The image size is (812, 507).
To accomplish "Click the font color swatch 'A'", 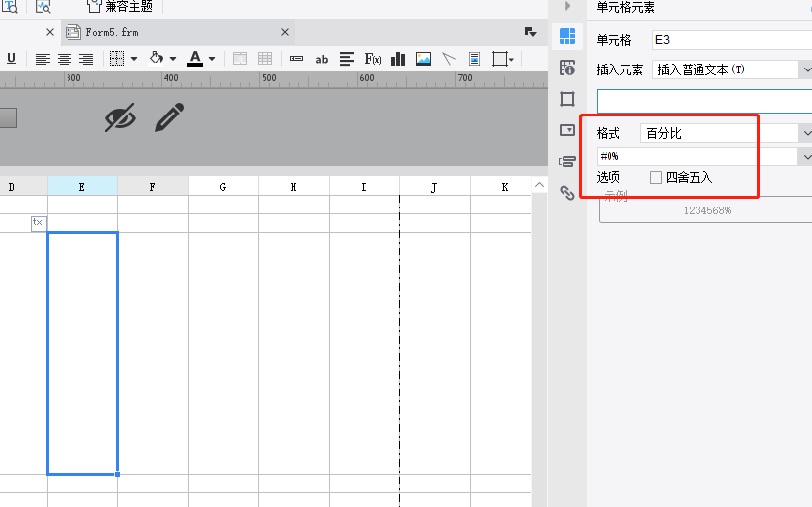I will click(194, 59).
